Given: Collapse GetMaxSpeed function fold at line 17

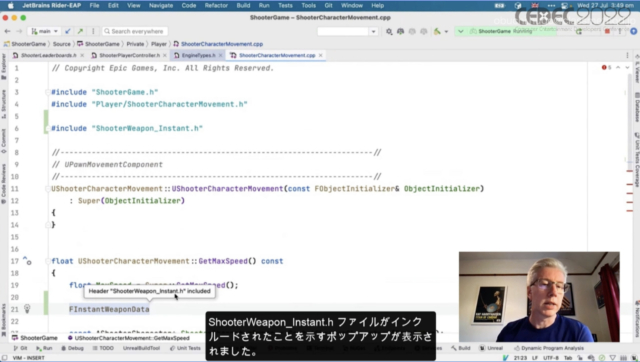Looking at the screenshot, I should [x=48, y=261].
